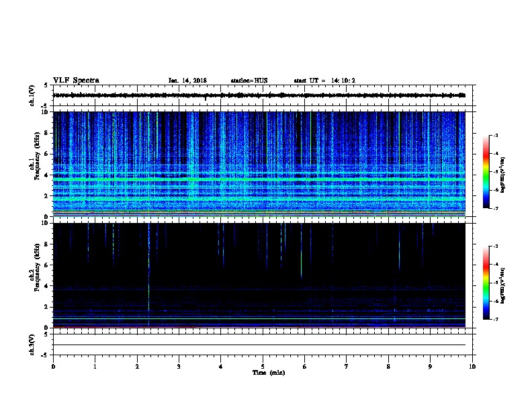This screenshot has height=411, width=532.
Task: Click the "10" frequency tick of ch.2 spectrogram
Action: click(x=46, y=223)
